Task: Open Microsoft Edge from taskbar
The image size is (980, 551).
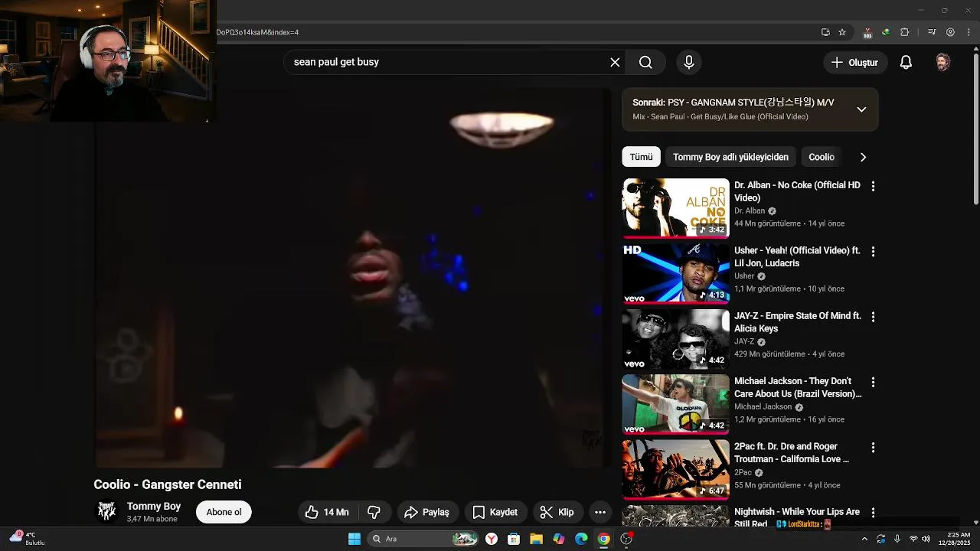Action: (581, 539)
